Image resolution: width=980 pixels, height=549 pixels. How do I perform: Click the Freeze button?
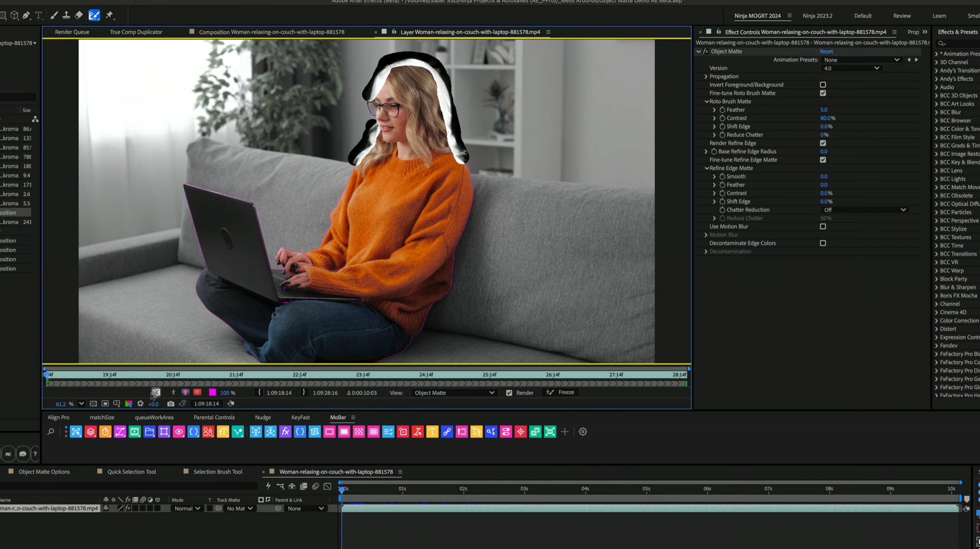coord(560,392)
